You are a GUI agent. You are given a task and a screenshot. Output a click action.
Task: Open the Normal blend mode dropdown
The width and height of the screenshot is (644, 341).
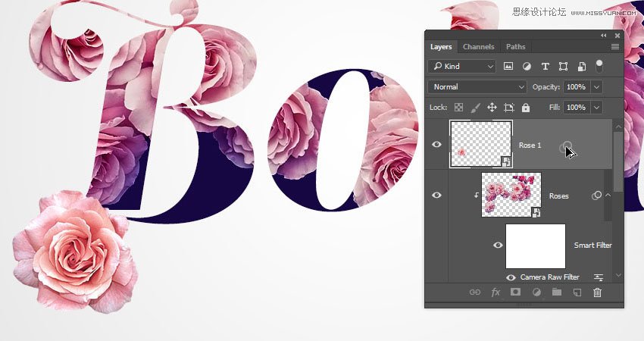click(x=477, y=86)
